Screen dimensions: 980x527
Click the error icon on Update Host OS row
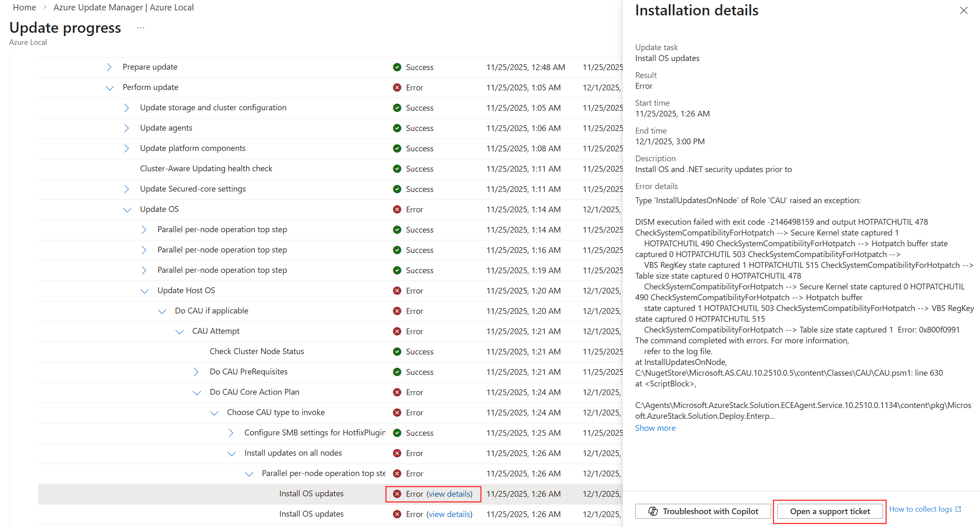[x=397, y=291]
